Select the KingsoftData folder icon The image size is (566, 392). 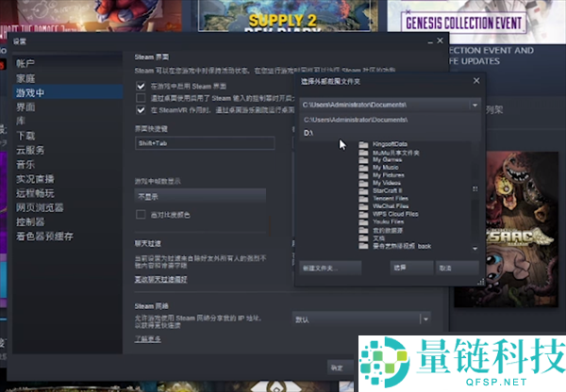click(363, 144)
